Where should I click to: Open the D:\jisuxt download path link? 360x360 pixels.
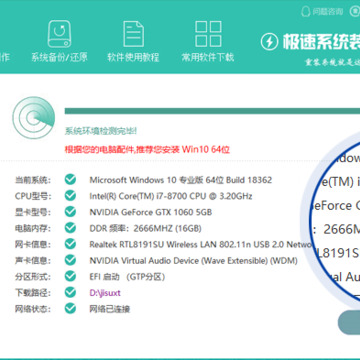(x=105, y=293)
